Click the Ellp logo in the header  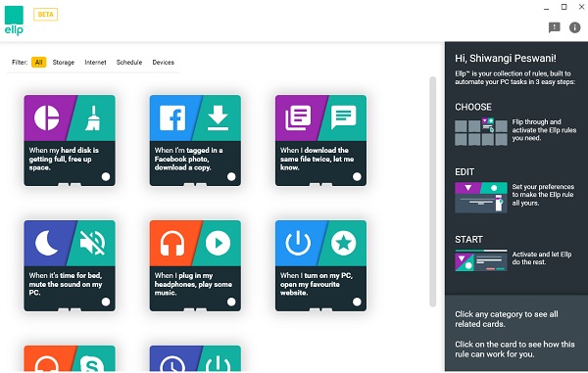click(15, 21)
